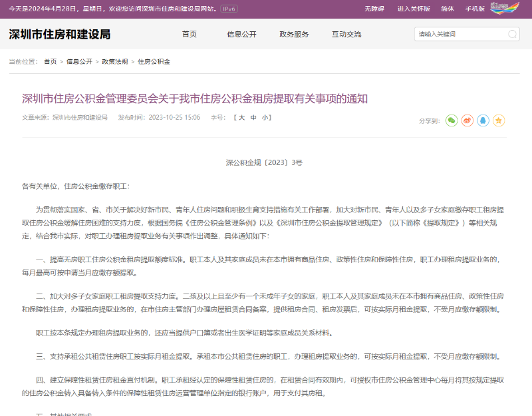Focus the keyword search input field
Image resolution: width=532 pixels, height=416 pixels.
pos(459,34)
